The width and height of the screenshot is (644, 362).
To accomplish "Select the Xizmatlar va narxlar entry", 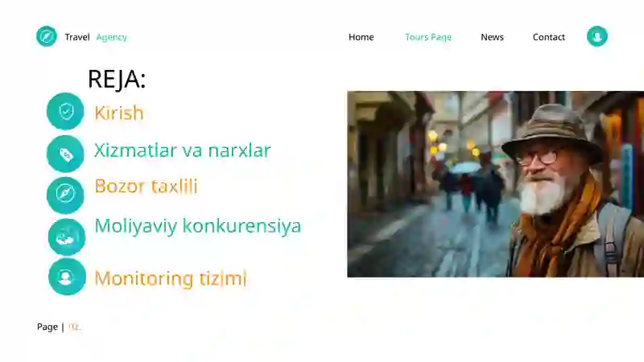I will point(183,150).
